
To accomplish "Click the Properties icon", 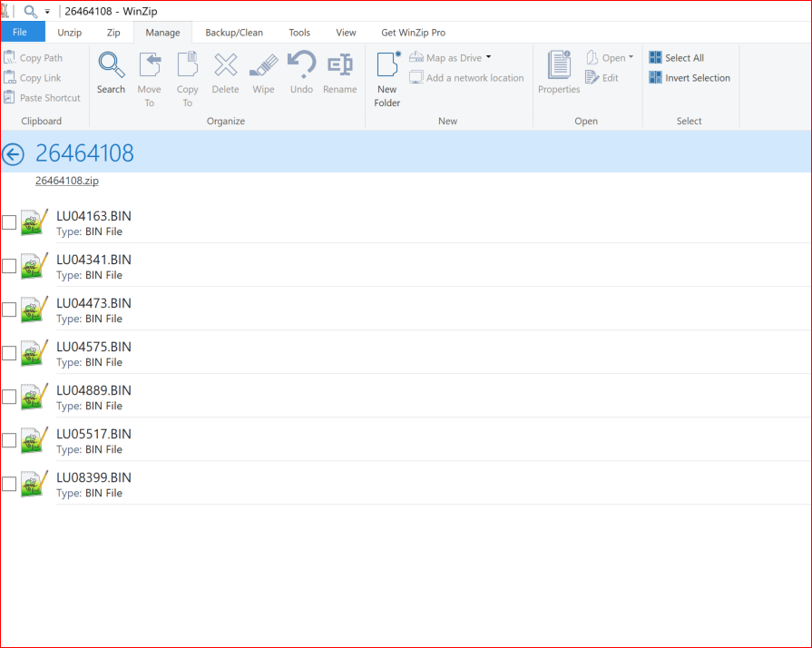I will [x=559, y=65].
